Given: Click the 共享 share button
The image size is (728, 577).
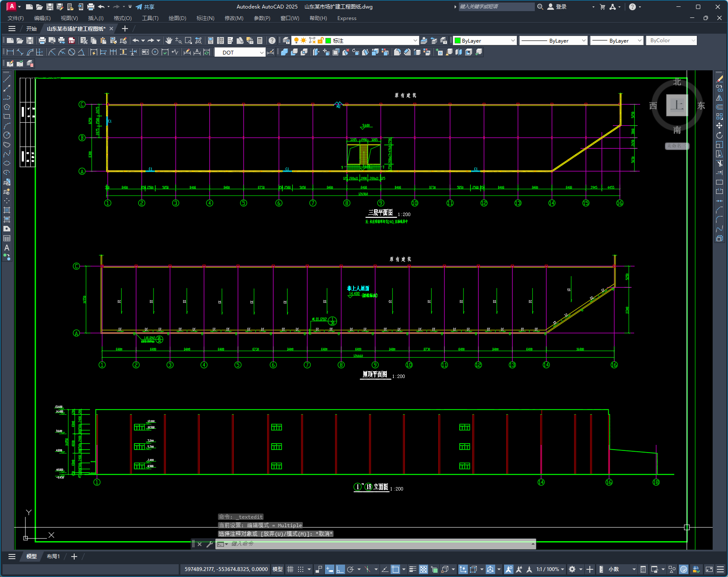Looking at the screenshot, I should click(145, 7).
